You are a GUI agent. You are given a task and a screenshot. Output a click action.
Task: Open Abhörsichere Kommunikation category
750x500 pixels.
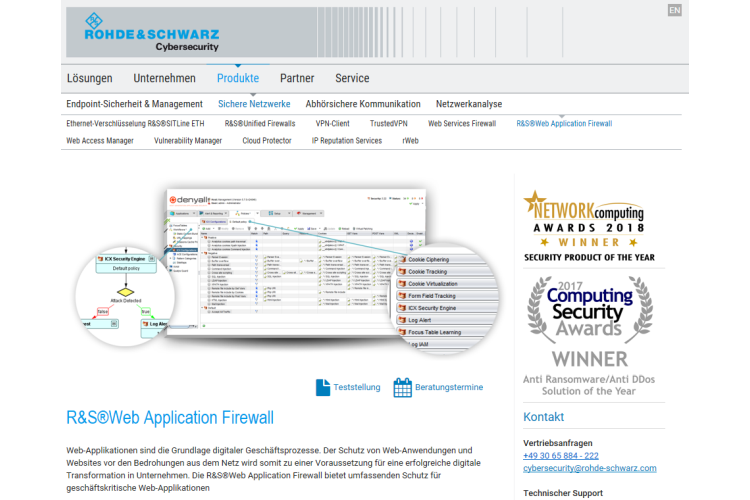coord(363,104)
